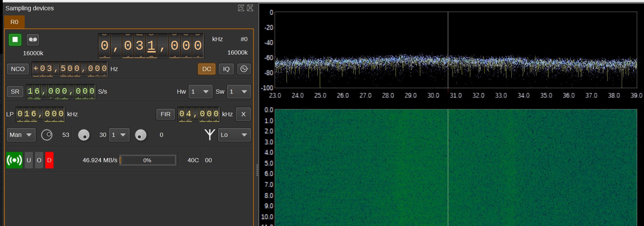The height and width of the screenshot is (226, 644).
Task: Click the center frequency dial 0,031,000
Action: point(151,46)
